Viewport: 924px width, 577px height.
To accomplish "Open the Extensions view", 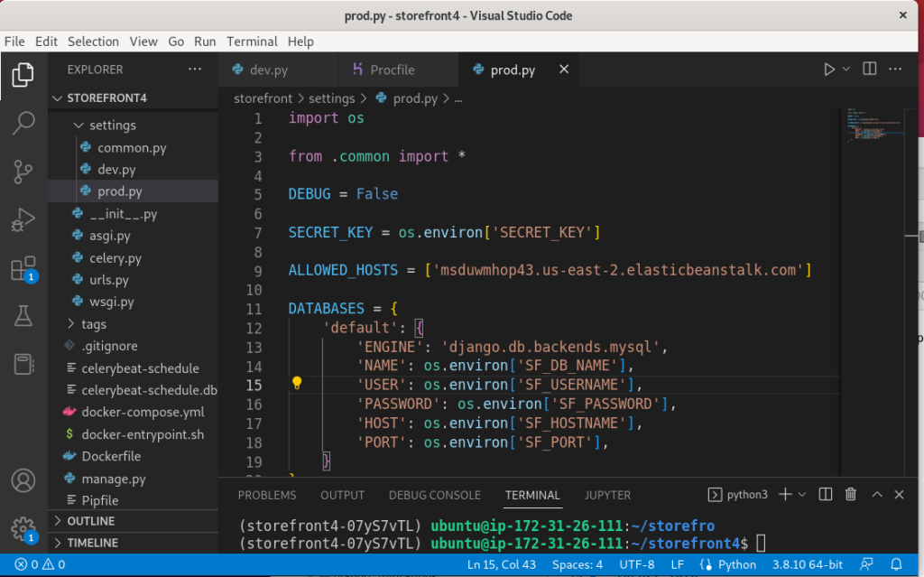I will tap(24, 269).
